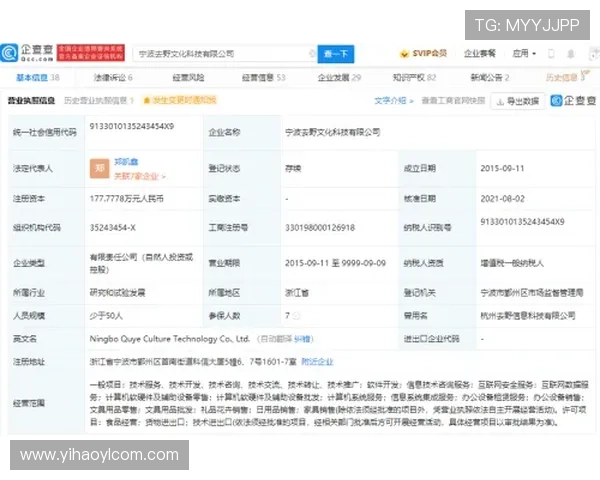Click the 经营范围 business scope paragraph
600x480 pixels.
pos(339,403)
